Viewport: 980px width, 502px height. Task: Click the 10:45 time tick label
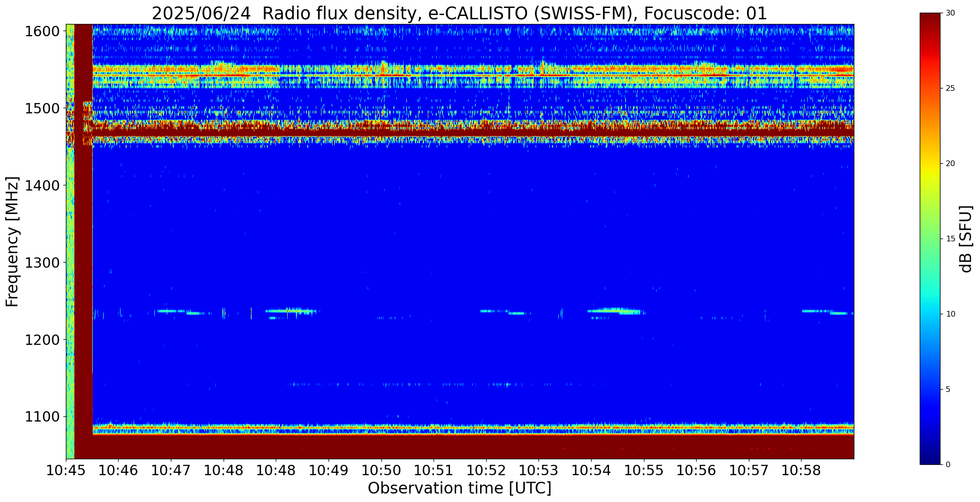(x=66, y=470)
